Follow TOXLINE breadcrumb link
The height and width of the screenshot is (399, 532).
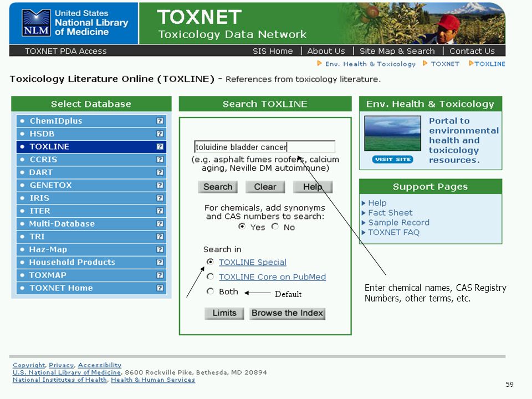(x=490, y=64)
